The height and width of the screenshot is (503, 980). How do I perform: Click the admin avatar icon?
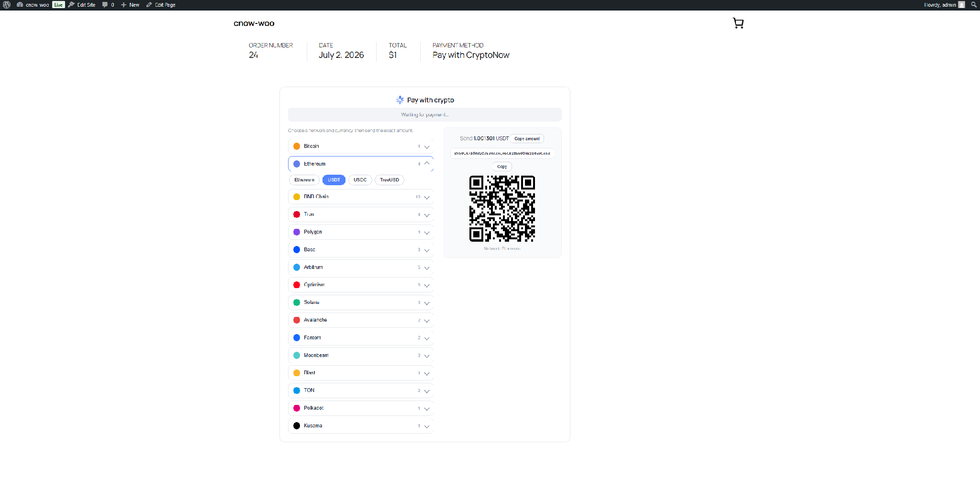[x=961, y=5]
